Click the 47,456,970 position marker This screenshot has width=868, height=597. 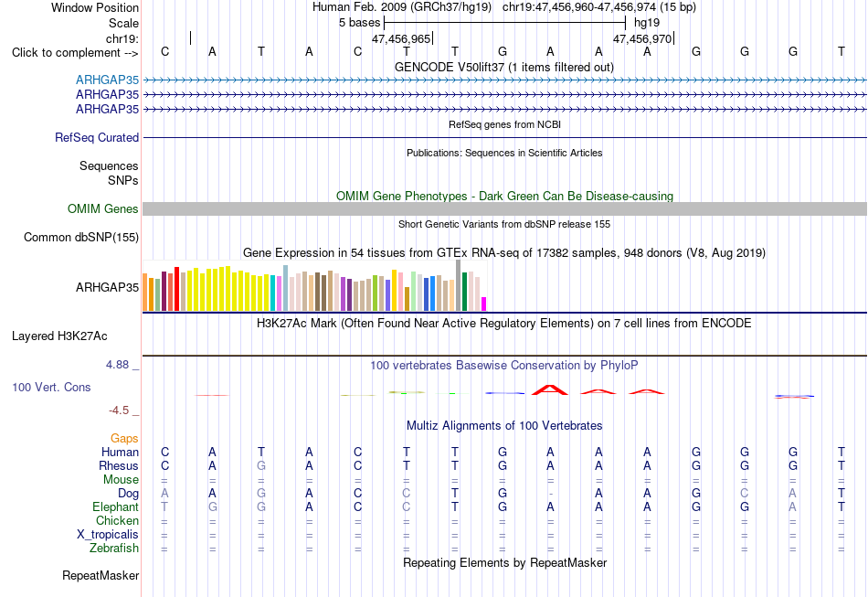[x=642, y=38]
